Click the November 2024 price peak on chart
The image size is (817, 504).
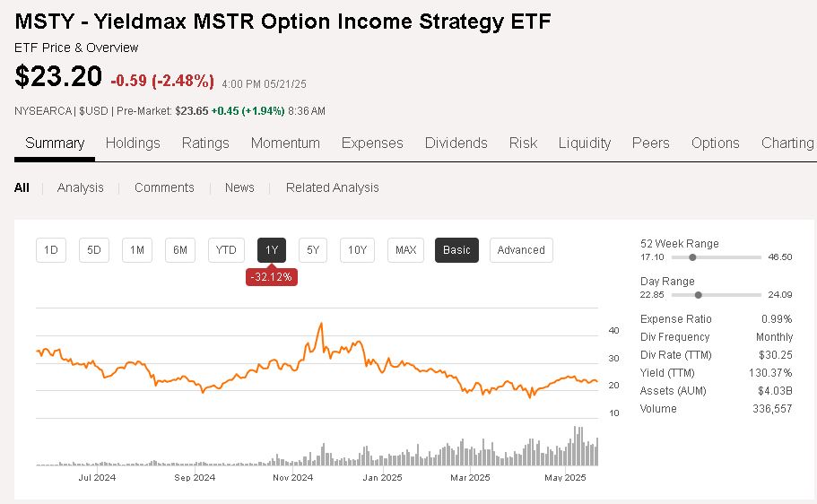pyautogui.click(x=321, y=325)
